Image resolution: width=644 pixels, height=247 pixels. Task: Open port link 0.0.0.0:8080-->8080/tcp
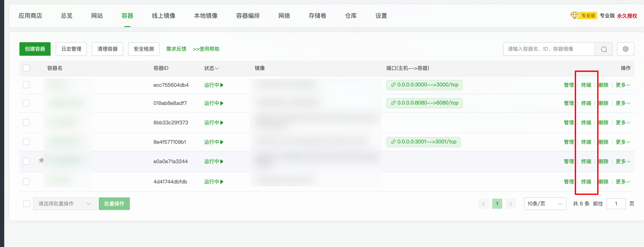pyautogui.click(x=424, y=103)
